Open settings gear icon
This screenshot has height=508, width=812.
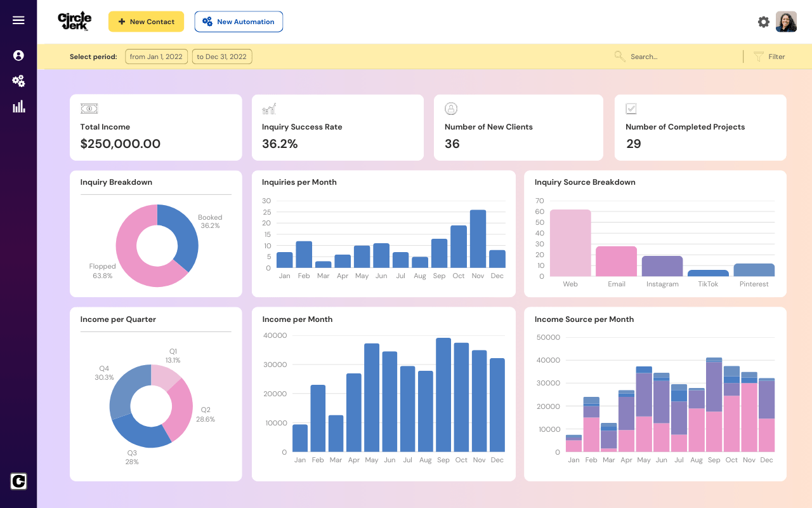tap(764, 22)
